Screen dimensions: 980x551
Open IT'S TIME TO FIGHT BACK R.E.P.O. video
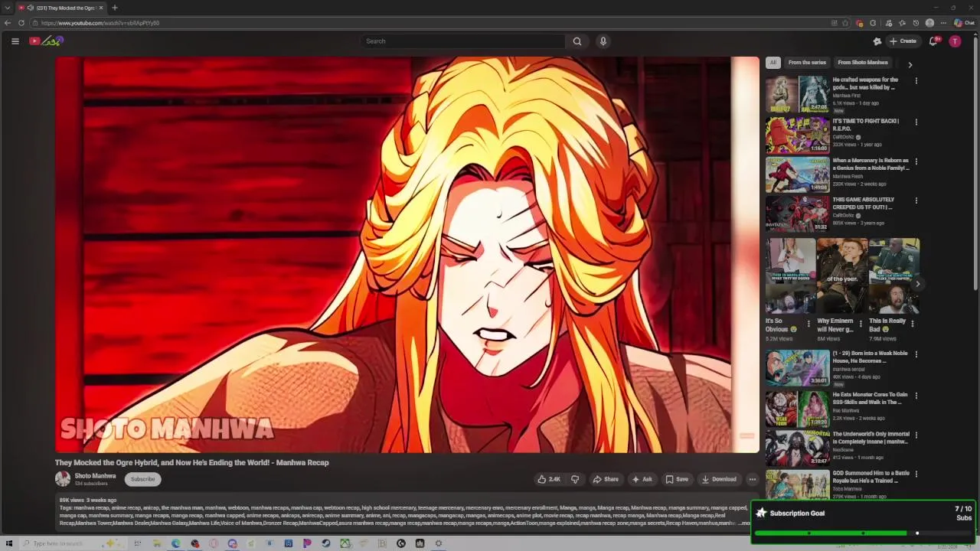(866, 125)
